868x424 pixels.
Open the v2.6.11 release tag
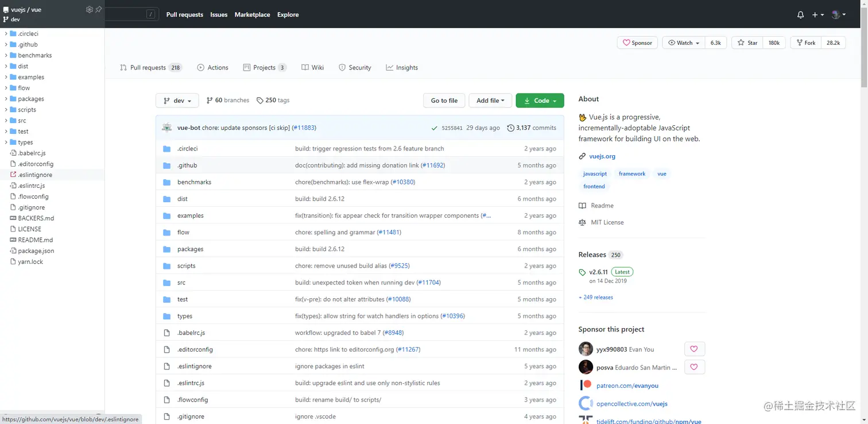(x=598, y=272)
